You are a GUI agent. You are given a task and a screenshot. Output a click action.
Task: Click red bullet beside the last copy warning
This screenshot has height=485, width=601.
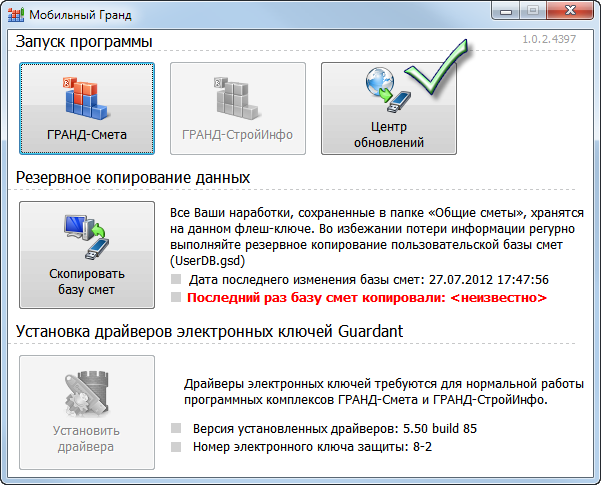pyautogui.click(x=176, y=298)
